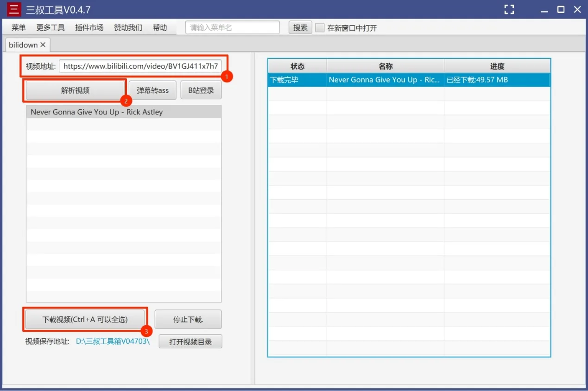Enable the 在新窗口中打开 checkbox
588x391 pixels.
coord(320,28)
